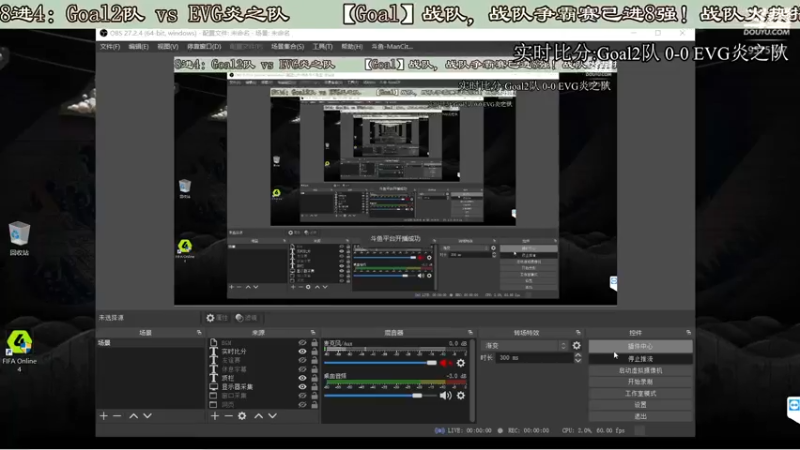Pop out the 转场特效 dock panel
This screenshot has width=800, height=450.
578,333
